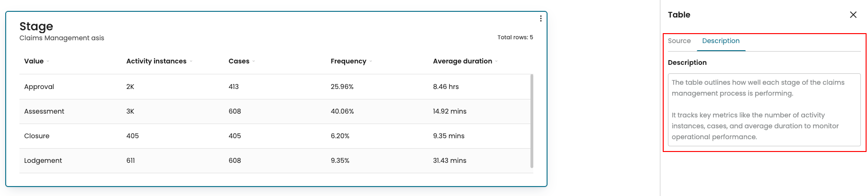Click the Claims Management asis subtitle
The height and width of the screenshot is (196, 868).
tap(62, 38)
